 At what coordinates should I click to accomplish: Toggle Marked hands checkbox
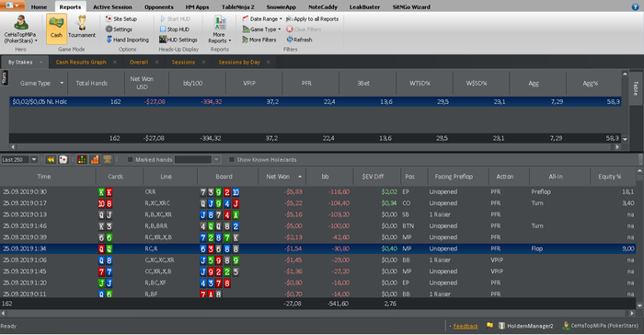[131, 159]
